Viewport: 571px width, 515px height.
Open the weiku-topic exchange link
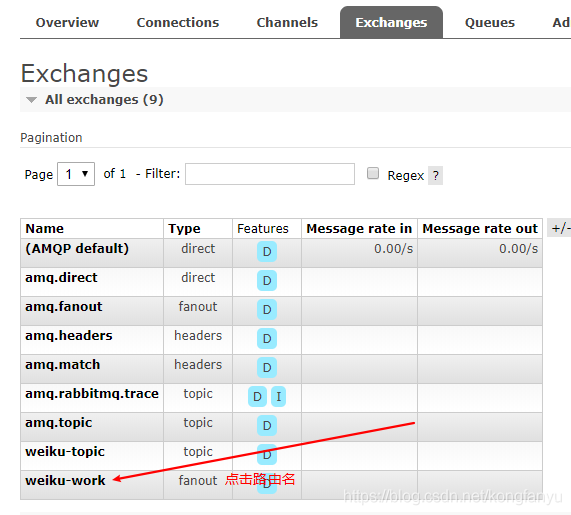[x=65, y=451]
